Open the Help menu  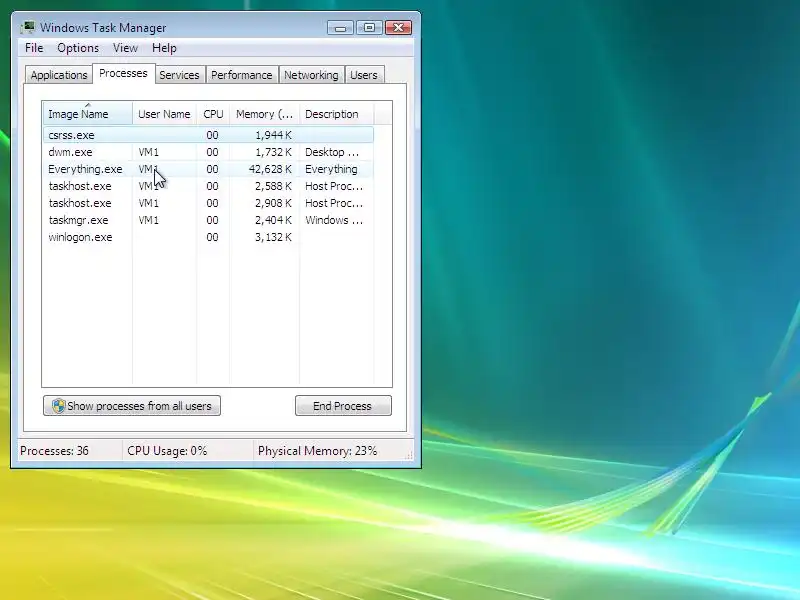click(x=164, y=48)
